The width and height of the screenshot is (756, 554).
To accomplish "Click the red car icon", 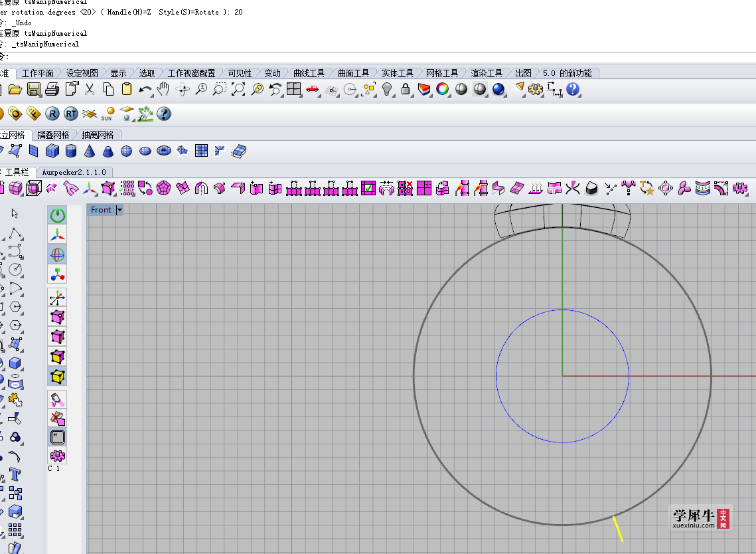I will tap(313, 89).
